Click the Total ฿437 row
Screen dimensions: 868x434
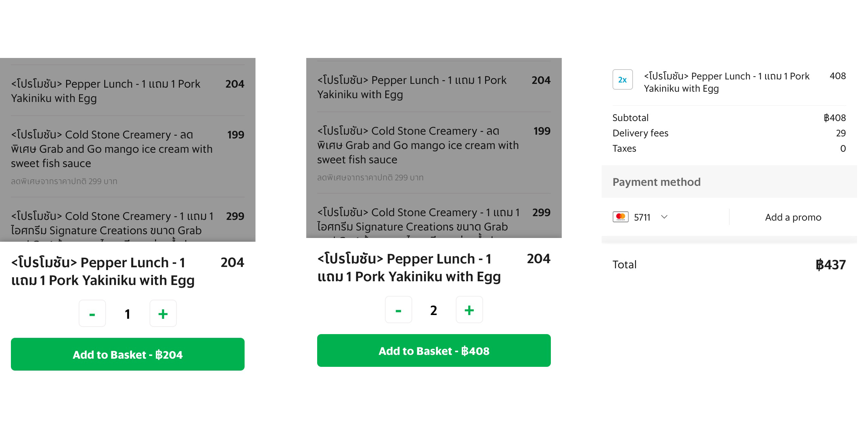pyautogui.click(x=729, y=265)
